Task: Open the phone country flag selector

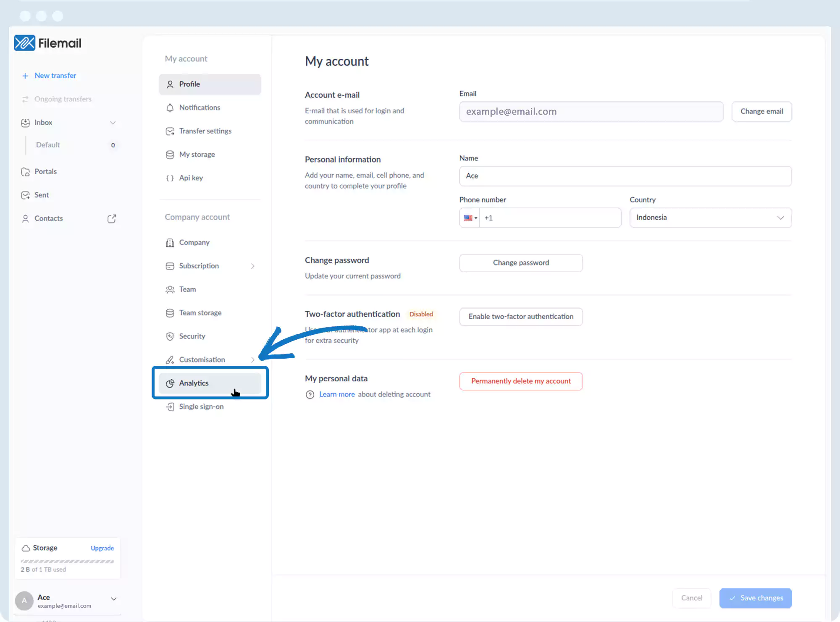Action: 470,218
